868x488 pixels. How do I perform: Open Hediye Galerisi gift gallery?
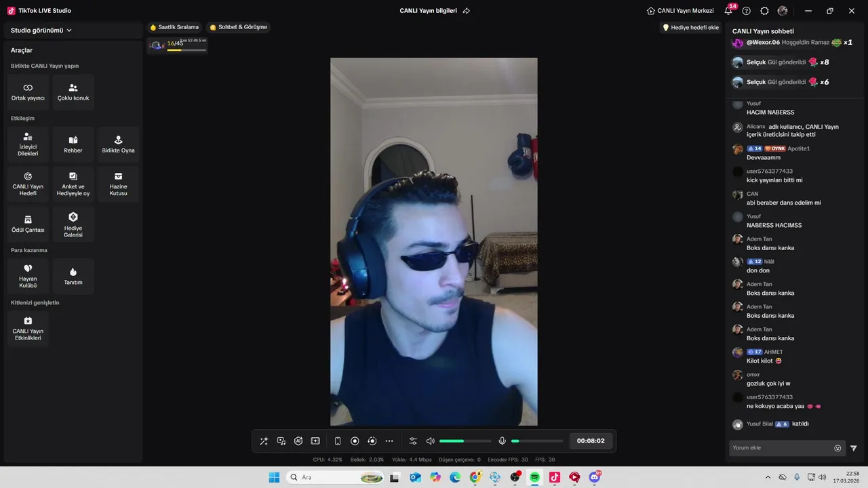point(73,224)
